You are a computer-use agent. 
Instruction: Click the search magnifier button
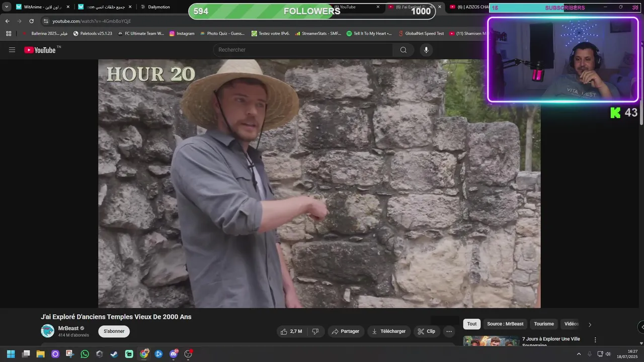[x=404, y=50]
